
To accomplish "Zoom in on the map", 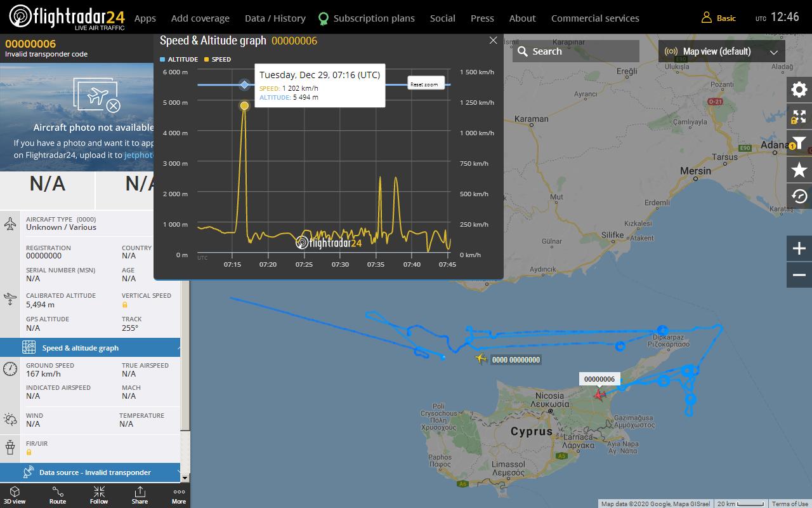I will click(799, 248).
